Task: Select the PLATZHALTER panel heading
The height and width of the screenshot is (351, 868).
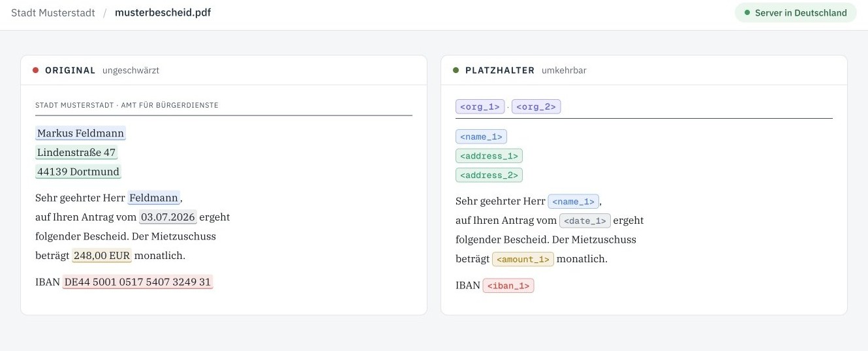Action: point(500,70)
